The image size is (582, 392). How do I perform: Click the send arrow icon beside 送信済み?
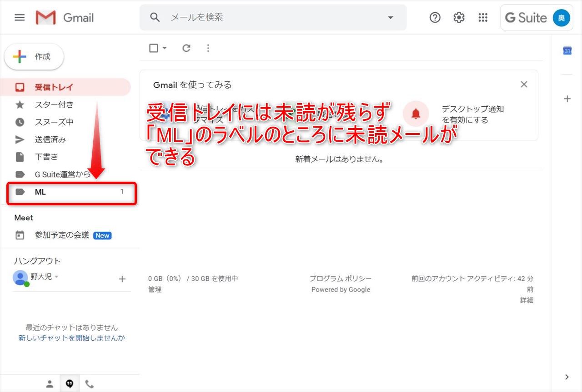tap(20, 139)
